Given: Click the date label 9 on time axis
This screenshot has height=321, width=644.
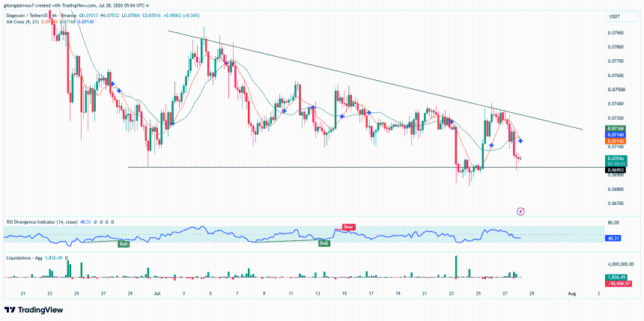Looking at the screenshot, I should (x=264, y=294).
